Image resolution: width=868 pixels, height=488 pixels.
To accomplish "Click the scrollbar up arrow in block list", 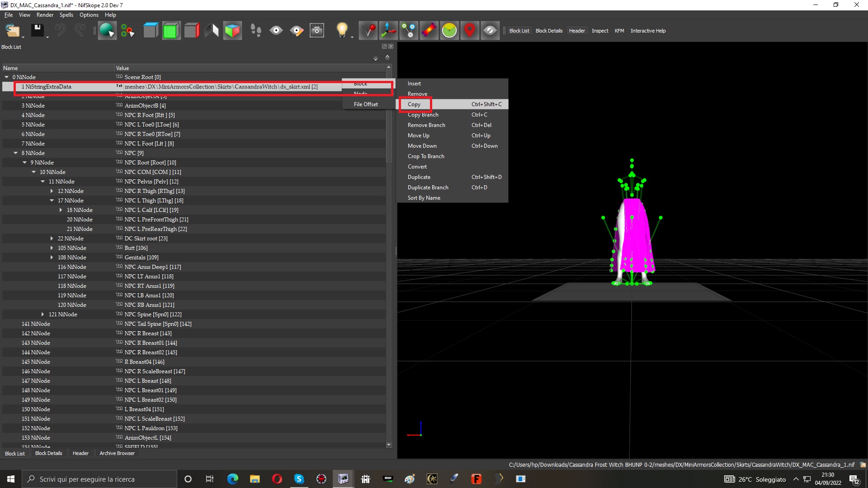I will (389, 67).
